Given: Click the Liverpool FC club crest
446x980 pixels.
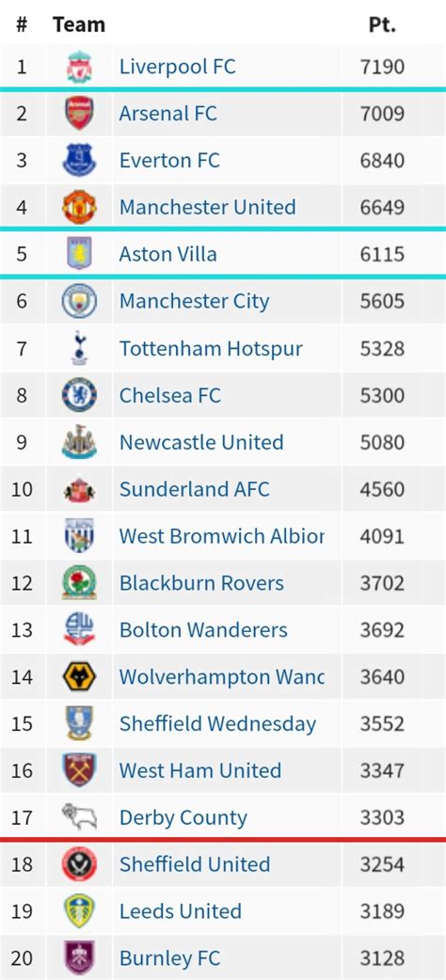Looking at the screenshot, I should pyautogui.click(x=79, y=67).
